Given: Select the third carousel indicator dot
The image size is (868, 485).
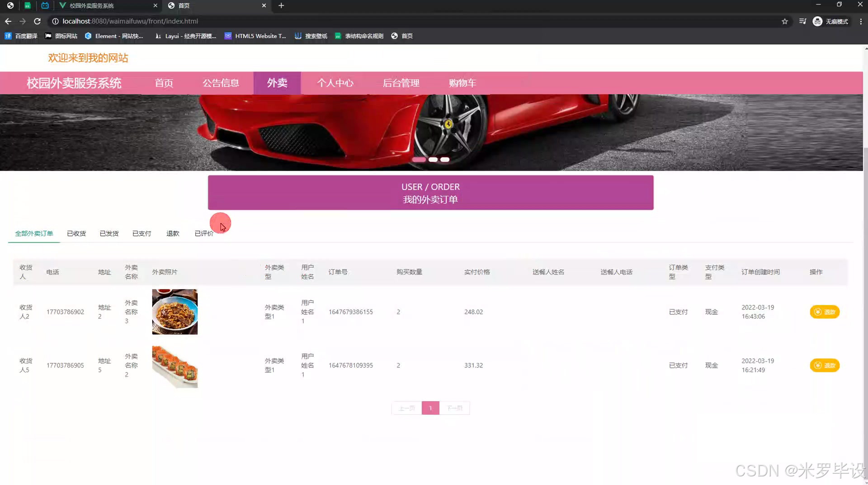Looking at the screenshot, I should point(445,159).
